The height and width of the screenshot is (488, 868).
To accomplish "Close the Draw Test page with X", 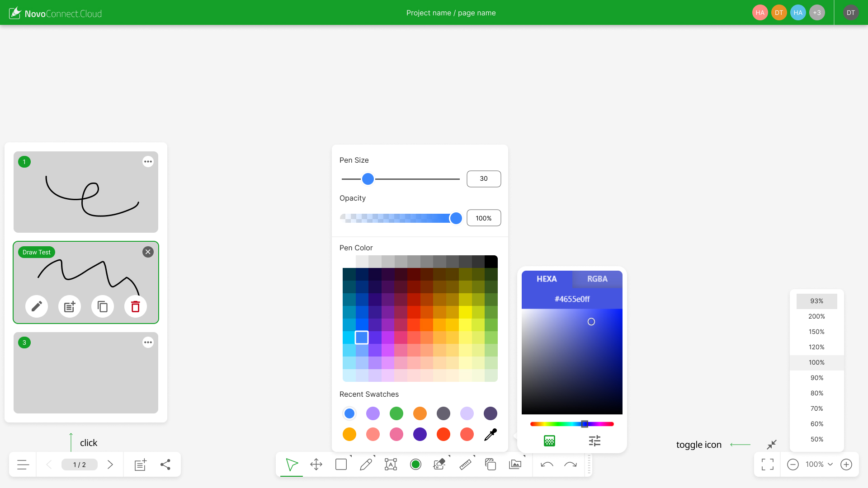I will (x=148, y=252).
